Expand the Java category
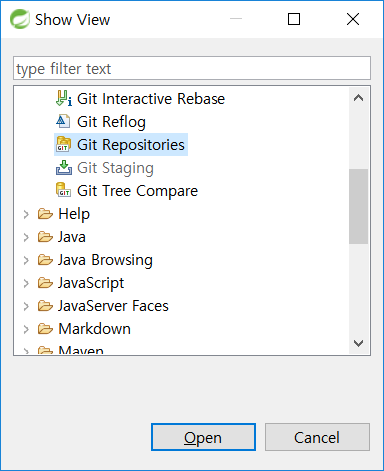This screenshot has height=471, width=384. (26, 237)
